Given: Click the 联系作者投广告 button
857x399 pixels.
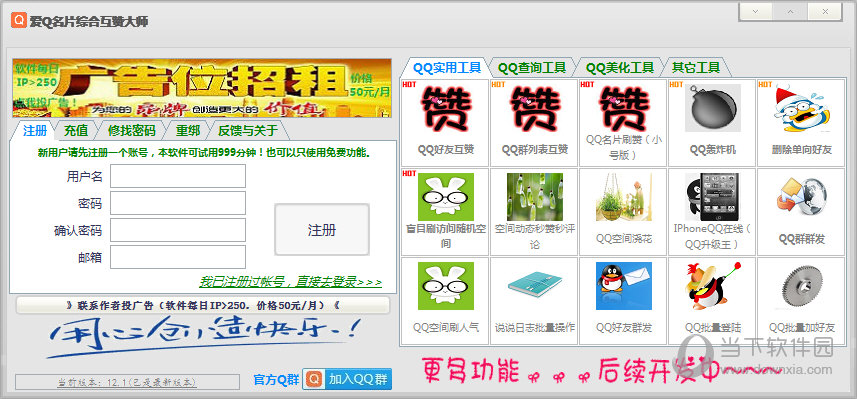Looking at the screenshot, I should 203,305.
